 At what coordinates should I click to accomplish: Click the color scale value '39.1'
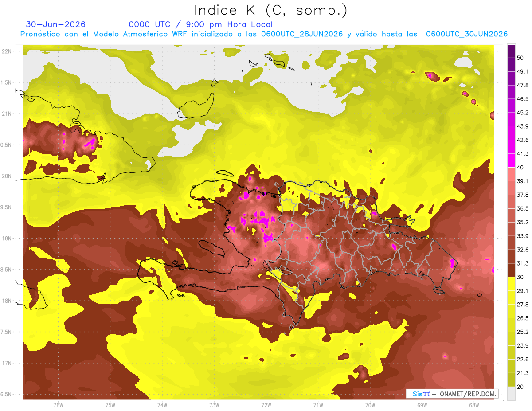pos(523,181)
